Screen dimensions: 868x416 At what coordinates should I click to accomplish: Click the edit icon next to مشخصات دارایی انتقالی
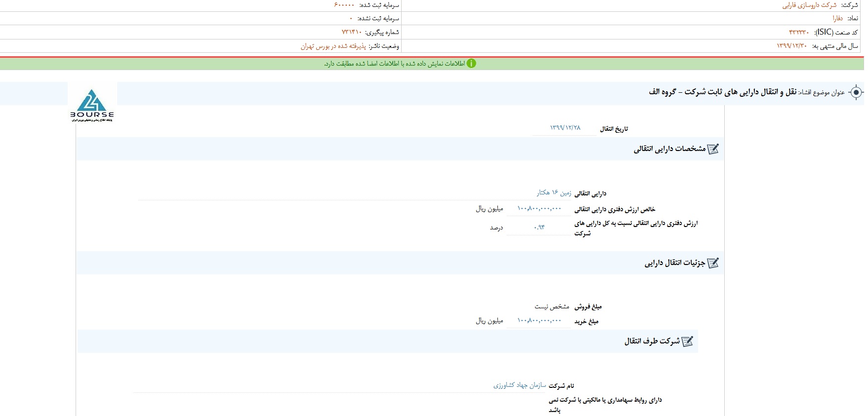[x=713, y=149]
